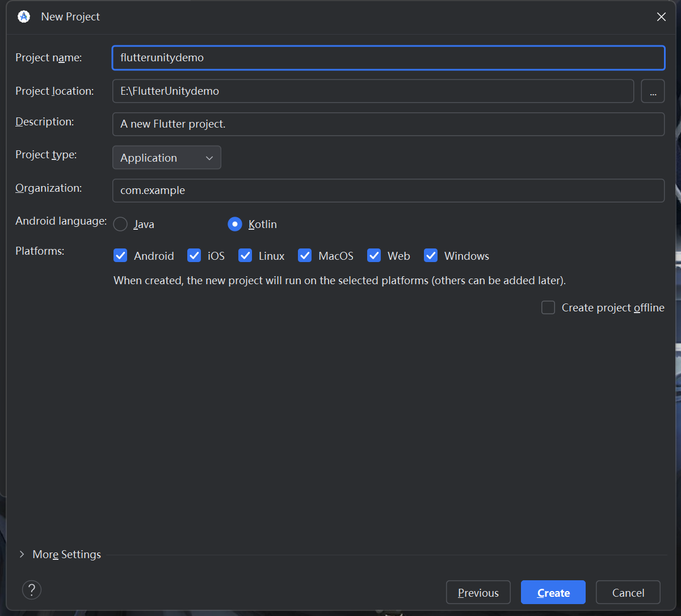Click the Previous button
Screen dimensions: 681x616
coord(478,592)
